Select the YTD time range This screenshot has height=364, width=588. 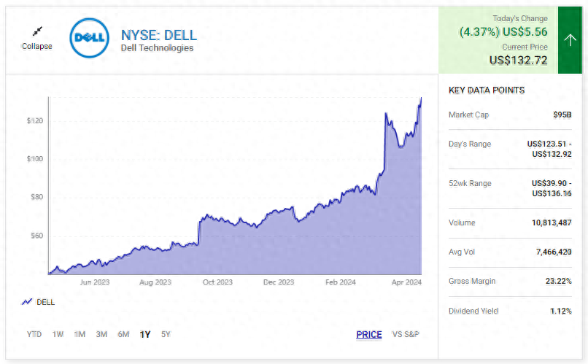(34, 334)
